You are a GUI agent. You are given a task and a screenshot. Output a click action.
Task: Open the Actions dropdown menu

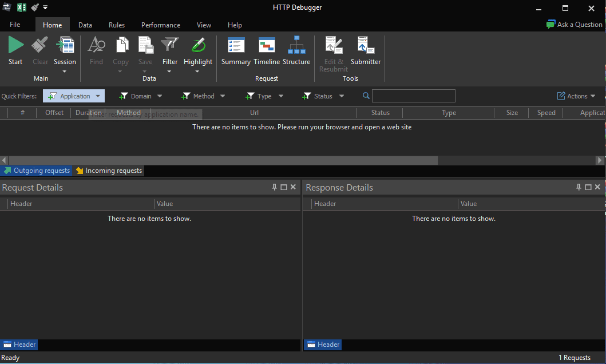(577, 96)
